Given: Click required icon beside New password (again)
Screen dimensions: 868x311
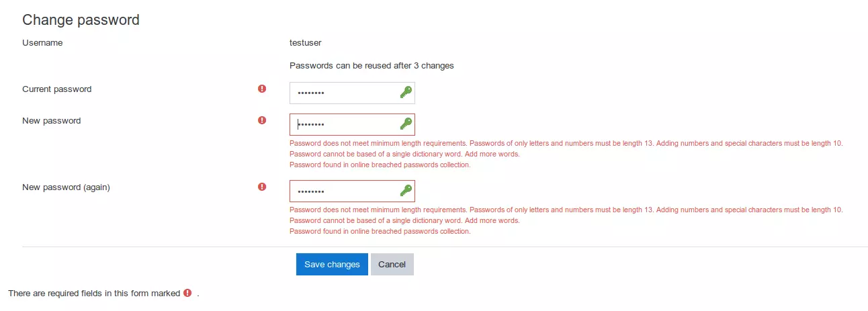Looking at the screenshot, I should click(x=262, y=187).
